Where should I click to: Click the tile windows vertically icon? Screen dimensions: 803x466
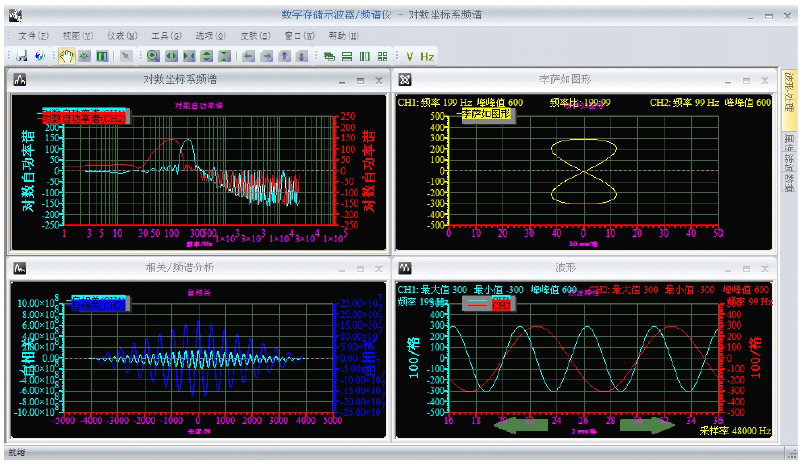[365, 56]
